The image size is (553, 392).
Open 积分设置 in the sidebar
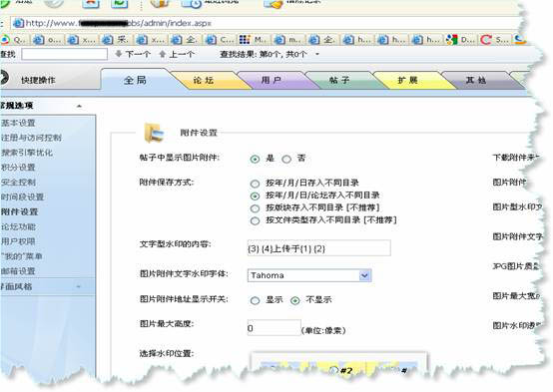(x=18, y=168)
